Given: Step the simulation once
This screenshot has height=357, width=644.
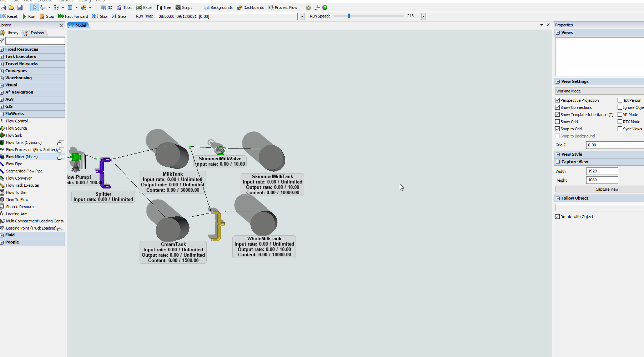Looking at the screenshot, I should (119, 16).
